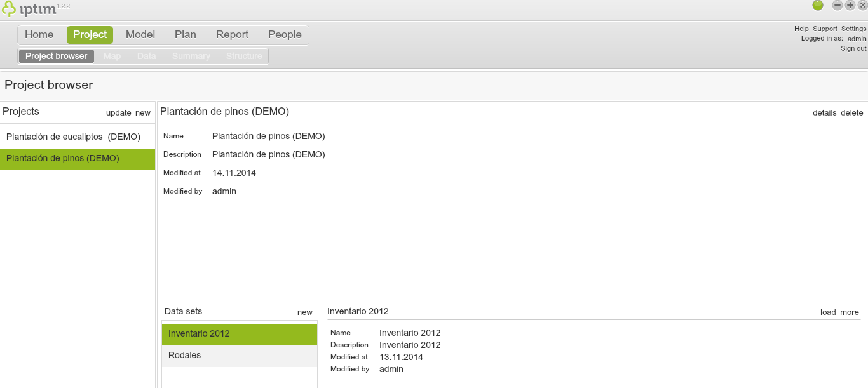This screenshot has width=868, height=388.
Task: Click update in the Projects panel
Action: pyautogui.click(x=118, y=112)
